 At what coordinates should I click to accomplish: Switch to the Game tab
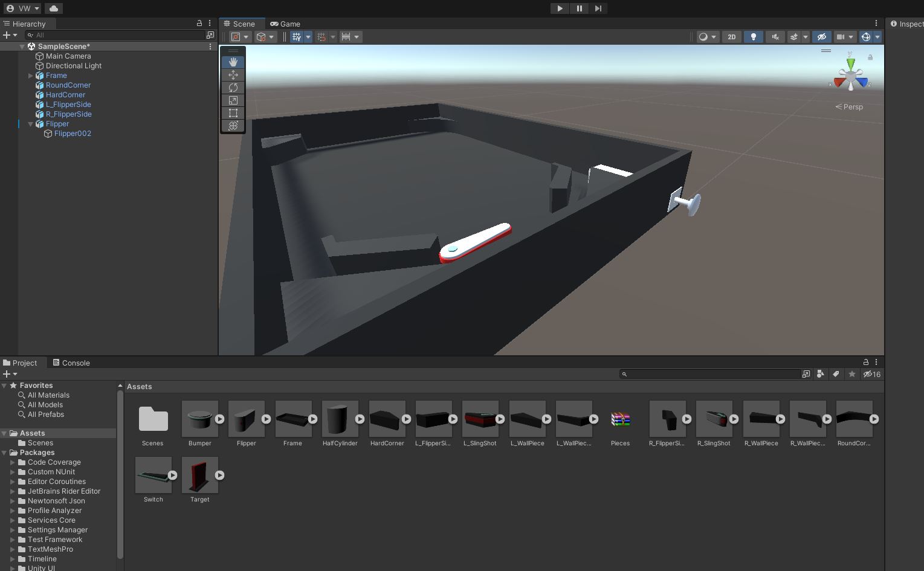click(x=285, y=24)
